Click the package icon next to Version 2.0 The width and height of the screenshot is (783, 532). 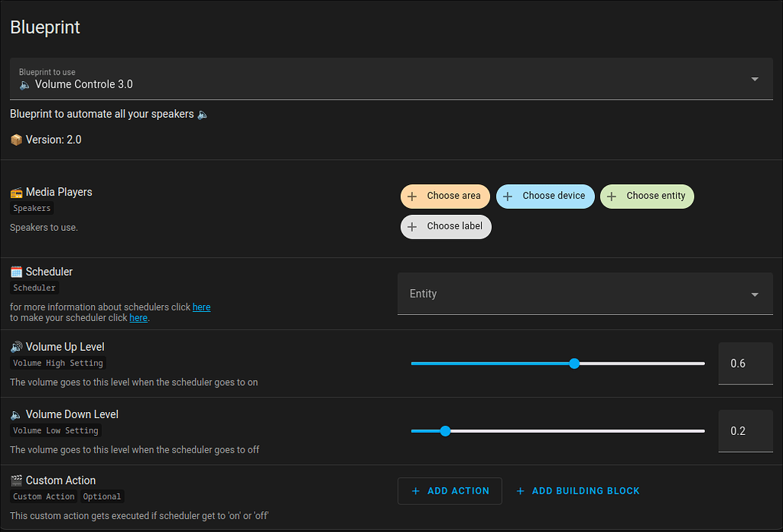[15, 139]
